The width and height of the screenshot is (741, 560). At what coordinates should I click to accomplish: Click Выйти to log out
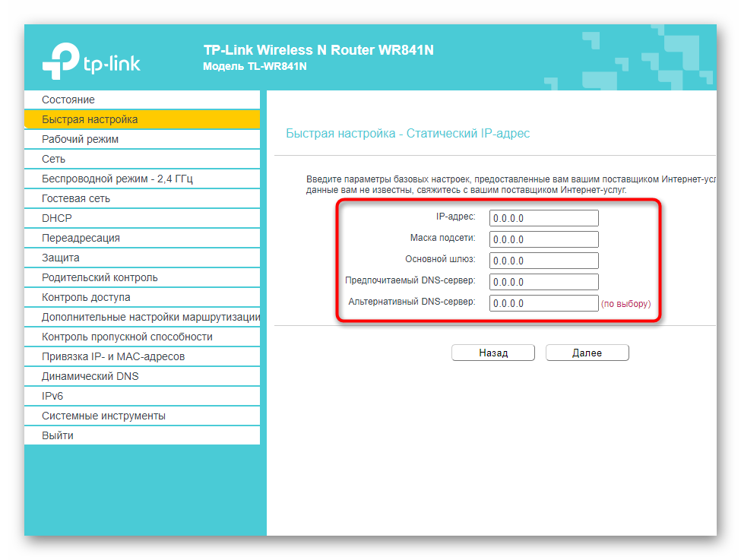(58, 435)
